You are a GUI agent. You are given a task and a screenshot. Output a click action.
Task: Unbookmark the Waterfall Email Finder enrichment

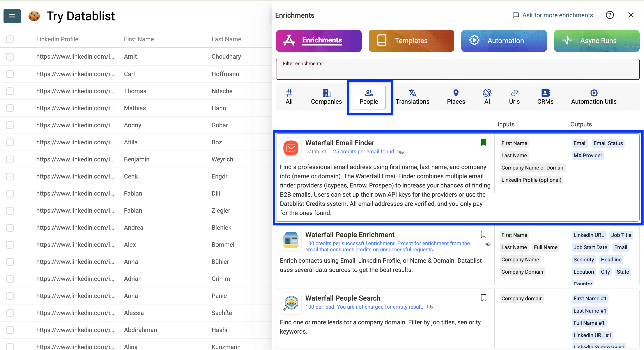click(x=484, y=142)
